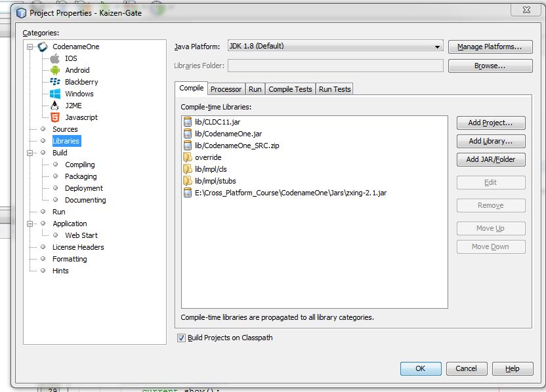Click the jar icon of lib/CLDC11.jar
Screen dimensions: 546x392
(x=187, y=122)
